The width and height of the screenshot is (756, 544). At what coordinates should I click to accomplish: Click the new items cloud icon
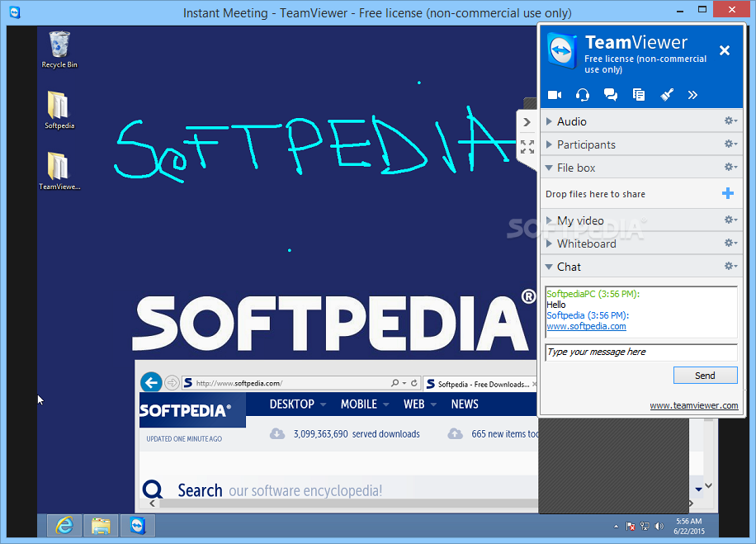point(455,433)
